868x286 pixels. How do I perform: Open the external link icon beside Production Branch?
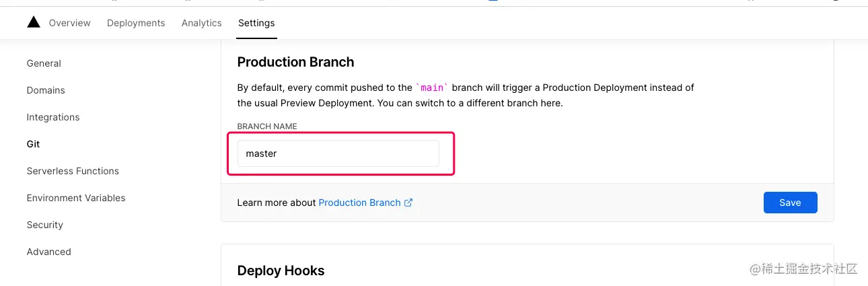pyautogui.click(x=408, y=203)
